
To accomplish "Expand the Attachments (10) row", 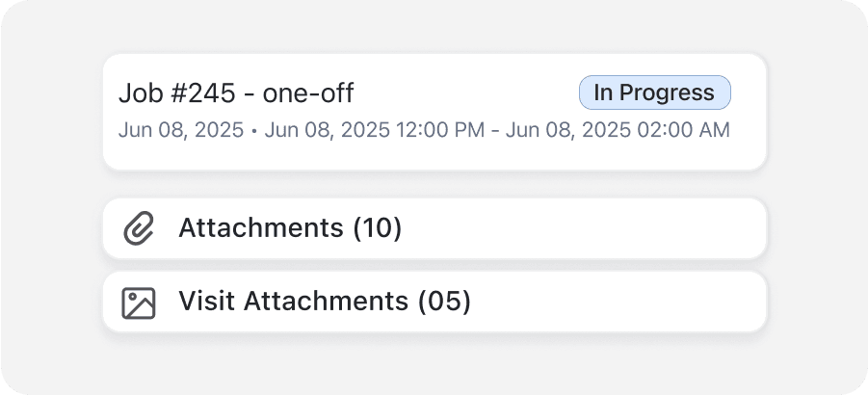I will pos(434,229).
